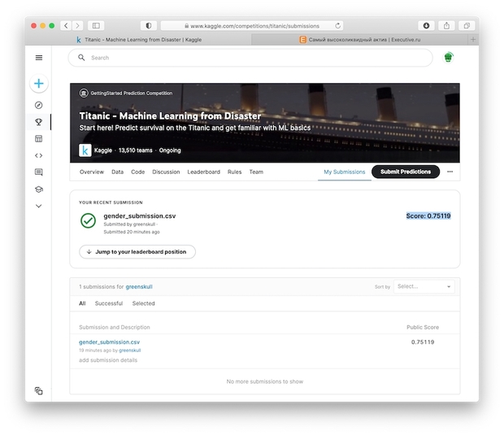This screenshot has height=435, width=504.
Task: Click the Safari back arrow
Action: (66, 26)
